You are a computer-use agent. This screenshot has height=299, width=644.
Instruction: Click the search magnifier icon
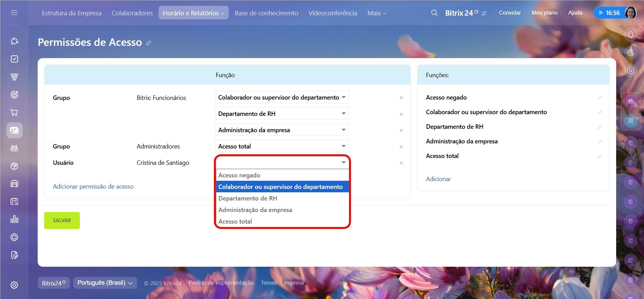[434, 13]
